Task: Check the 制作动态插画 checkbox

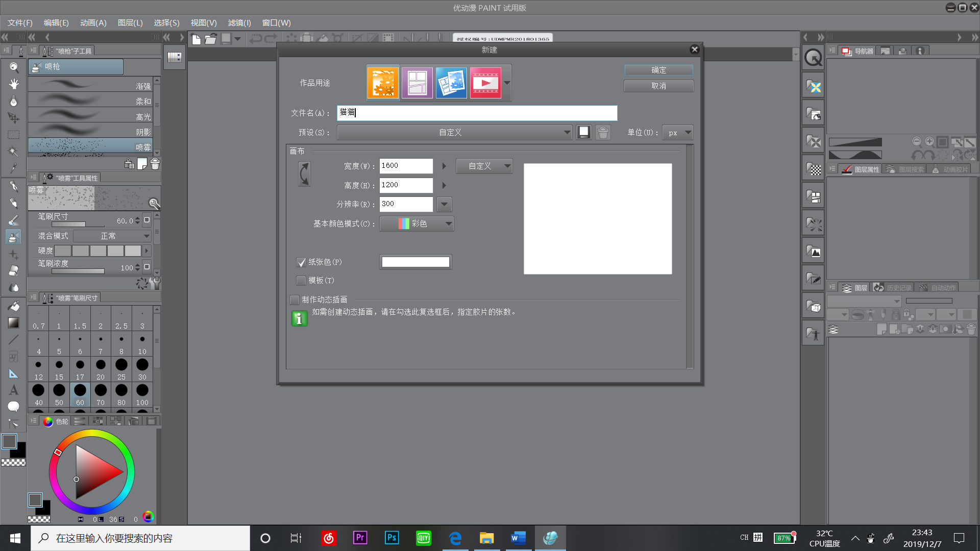Action: (x=295, y=300)
